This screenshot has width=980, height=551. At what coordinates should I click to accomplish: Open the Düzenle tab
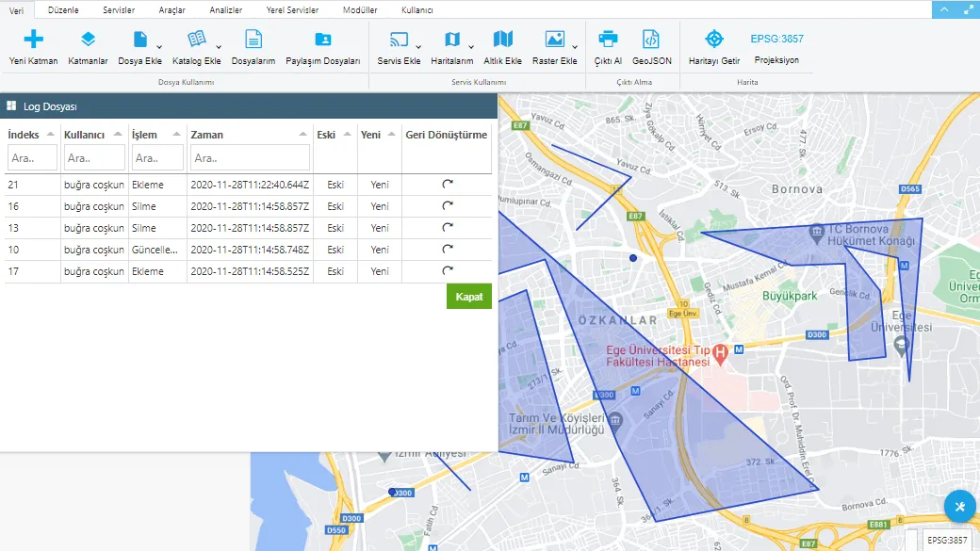point(63,10)
